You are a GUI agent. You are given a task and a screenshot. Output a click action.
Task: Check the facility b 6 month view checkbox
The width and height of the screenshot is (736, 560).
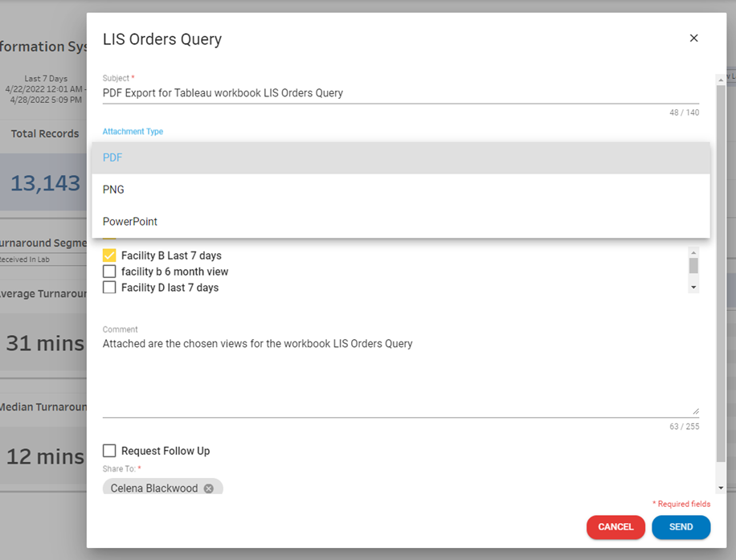[x=109, y=272]
